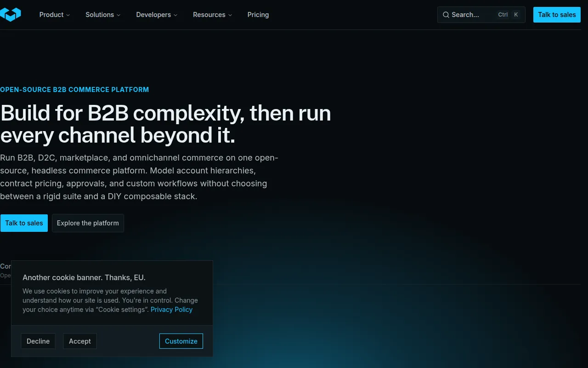Decline cookies in the banner
The height and width of the screenshot is (368, 588).
point(38,341)
